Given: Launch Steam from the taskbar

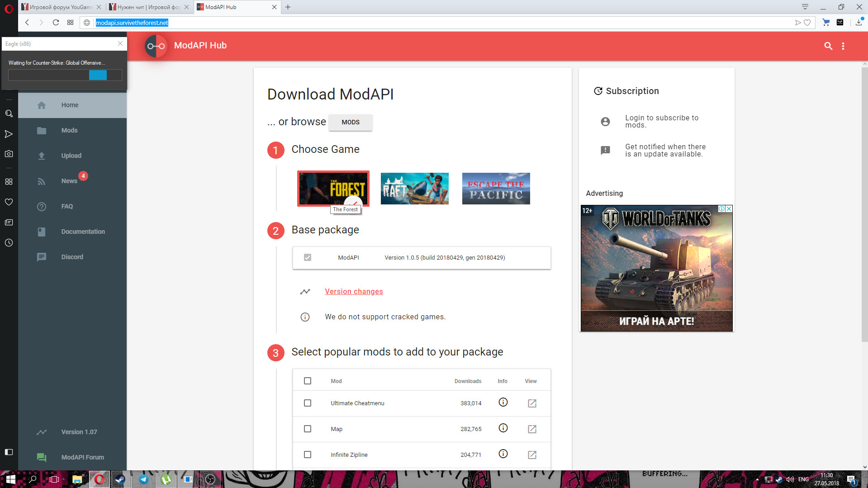Looking at the screenshot, I should tap(120, 479).
